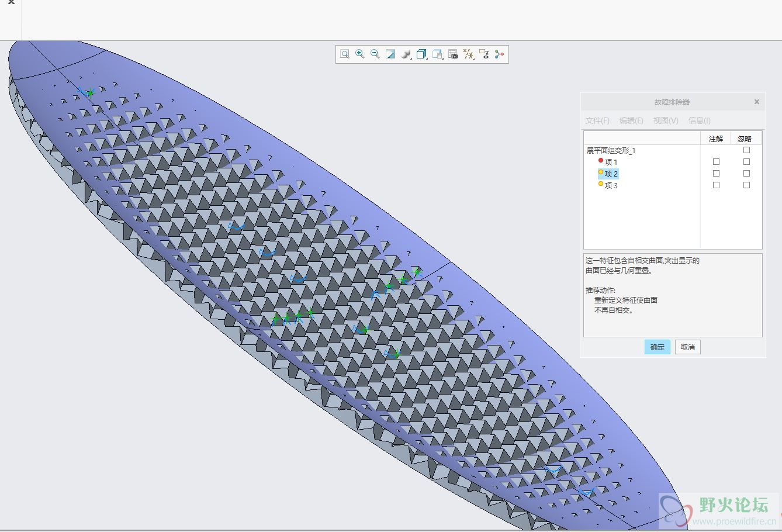Click the 取消 button

click(x=688, y=347)
